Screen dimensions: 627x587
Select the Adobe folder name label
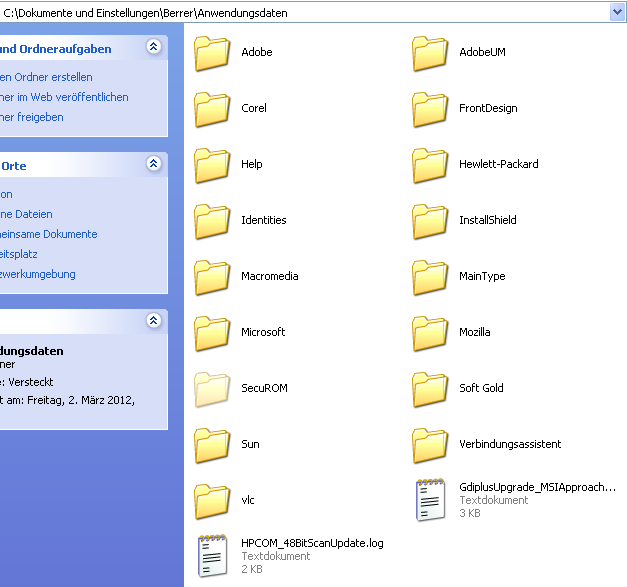[257, 52]
